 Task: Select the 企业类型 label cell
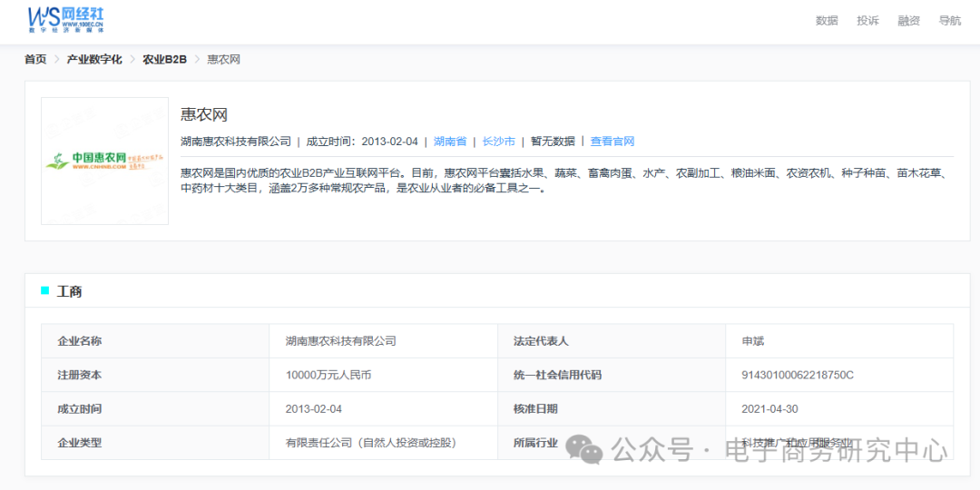pos(155,443)
